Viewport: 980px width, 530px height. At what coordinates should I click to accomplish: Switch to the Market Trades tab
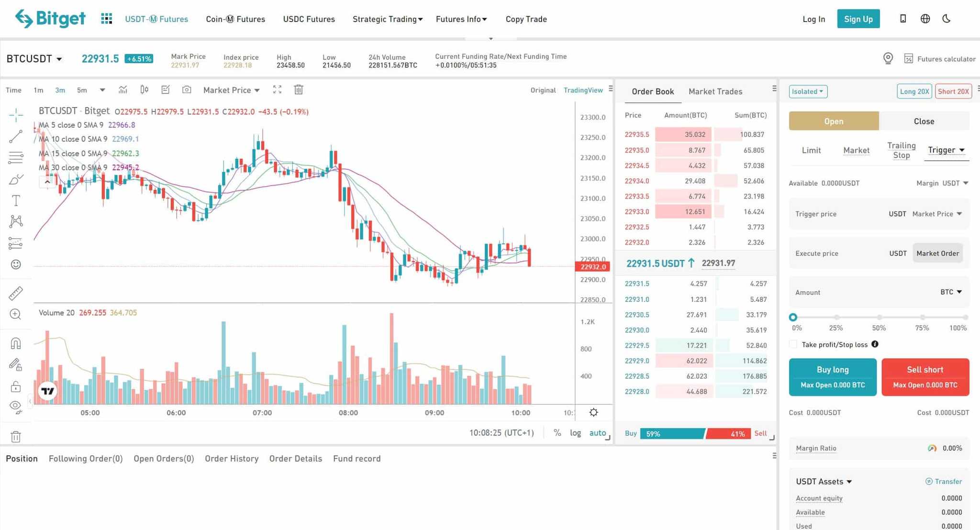point(715,91)
